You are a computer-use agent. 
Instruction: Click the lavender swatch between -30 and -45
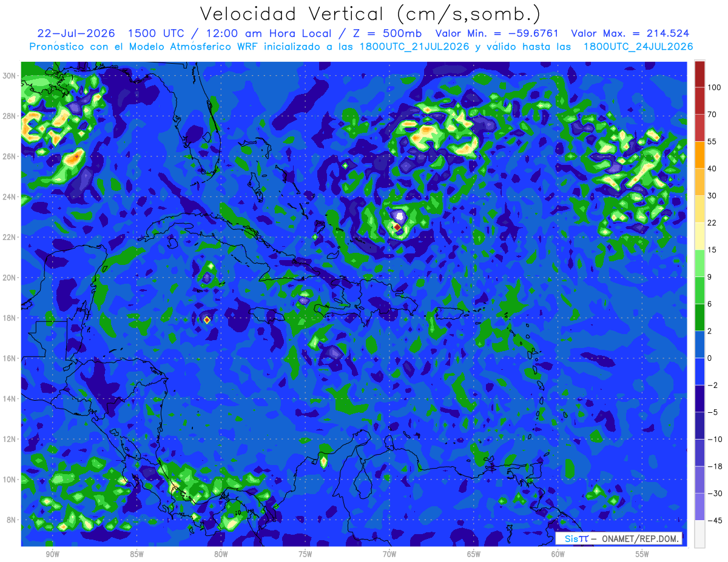coord(699,507)
